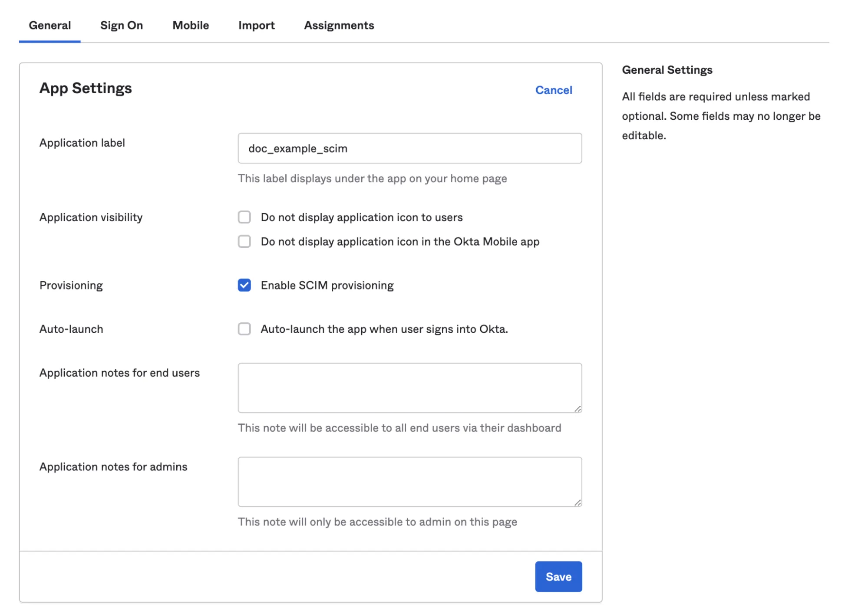The image size is (868, 614).
Task: Cancel the App Settings changes
Action: pos(553,90)
